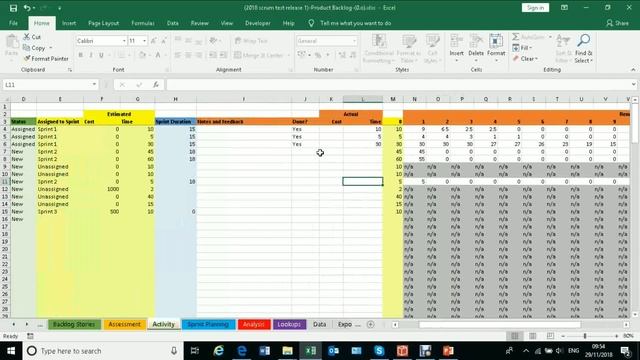Switch to Page Layout view

(533, 336)
